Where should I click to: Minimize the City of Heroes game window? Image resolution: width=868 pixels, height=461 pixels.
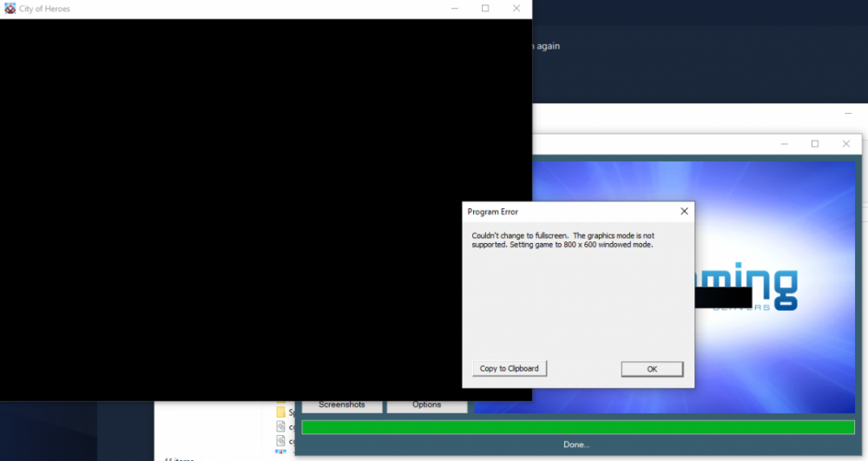455,9
